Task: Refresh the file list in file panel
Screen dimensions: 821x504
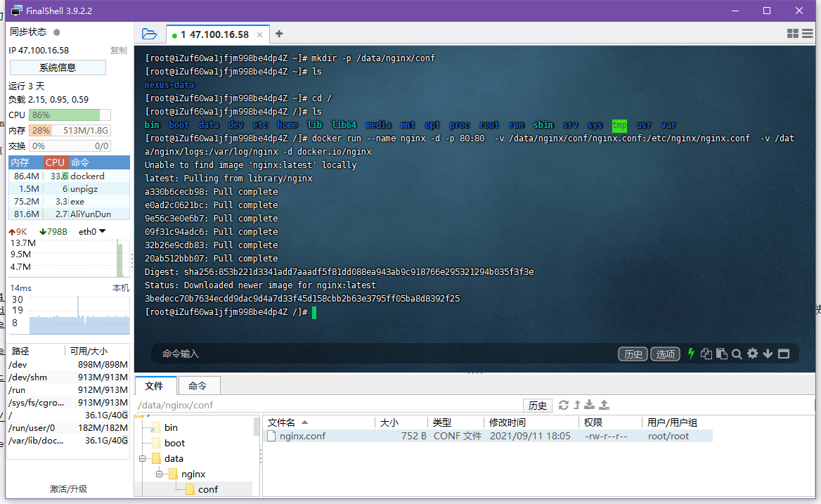Action: [564, 405]
